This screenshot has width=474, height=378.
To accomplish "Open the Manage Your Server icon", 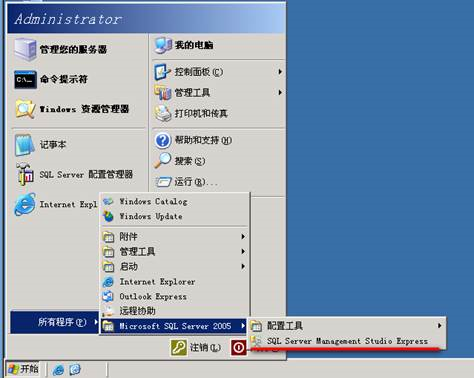I will 25,49.
